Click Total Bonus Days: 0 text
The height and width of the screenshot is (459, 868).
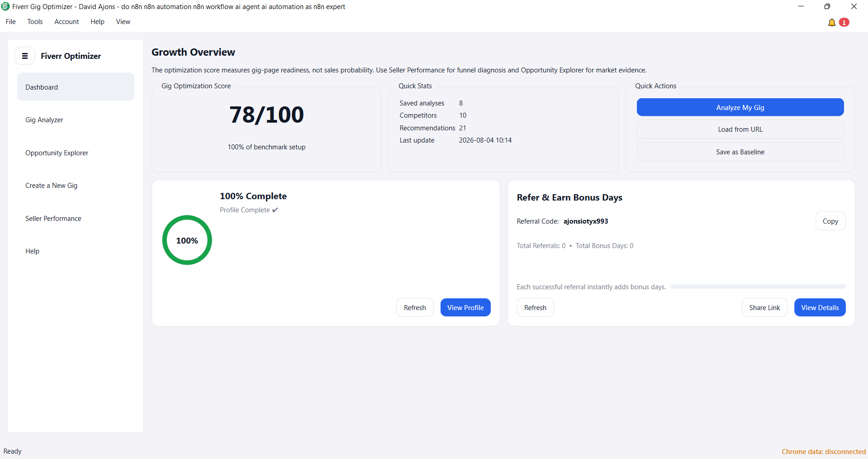coord(604,246)
